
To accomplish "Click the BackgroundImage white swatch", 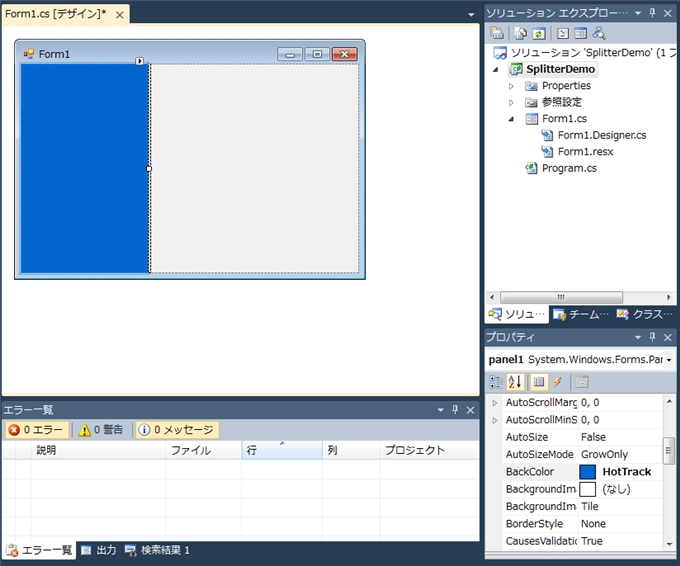I will [x=588, y=489].
